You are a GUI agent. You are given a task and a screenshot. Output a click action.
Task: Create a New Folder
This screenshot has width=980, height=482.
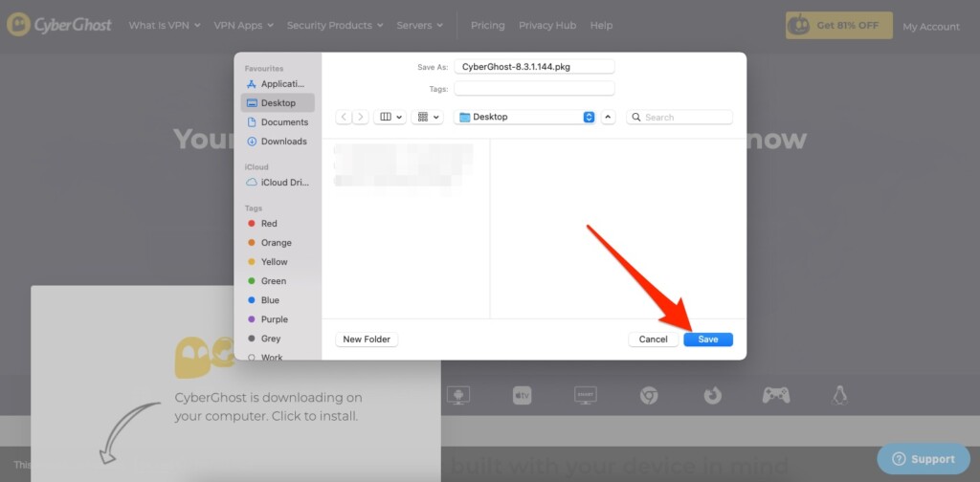click(367, 339)
